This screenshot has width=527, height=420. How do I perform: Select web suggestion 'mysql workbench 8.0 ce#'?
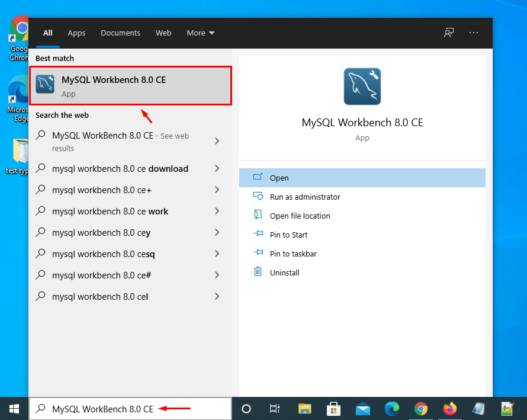(x=130, y=275)
